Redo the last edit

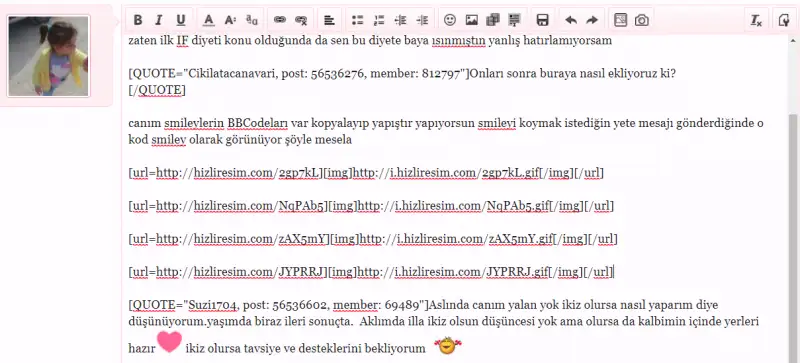(592, 20)
